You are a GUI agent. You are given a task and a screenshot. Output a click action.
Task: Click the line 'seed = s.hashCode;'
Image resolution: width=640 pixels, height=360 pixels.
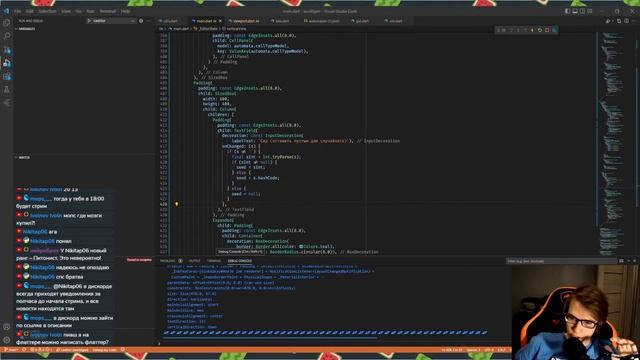pos(258,178)
